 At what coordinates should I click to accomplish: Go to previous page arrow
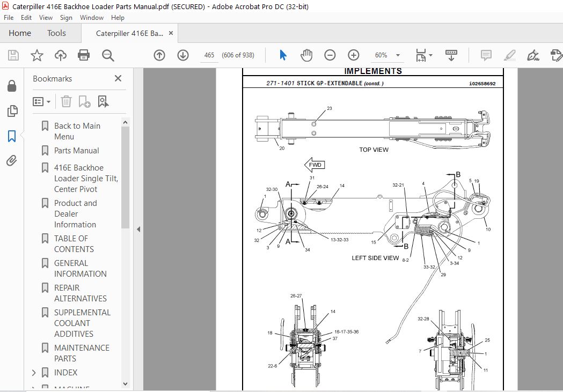click(159, 55)
